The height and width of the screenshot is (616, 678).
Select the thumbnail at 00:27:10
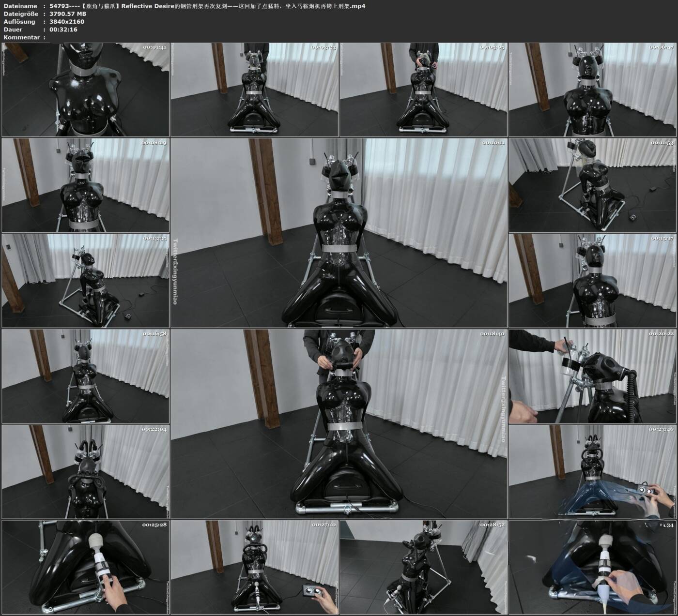[x=254, y=567]
